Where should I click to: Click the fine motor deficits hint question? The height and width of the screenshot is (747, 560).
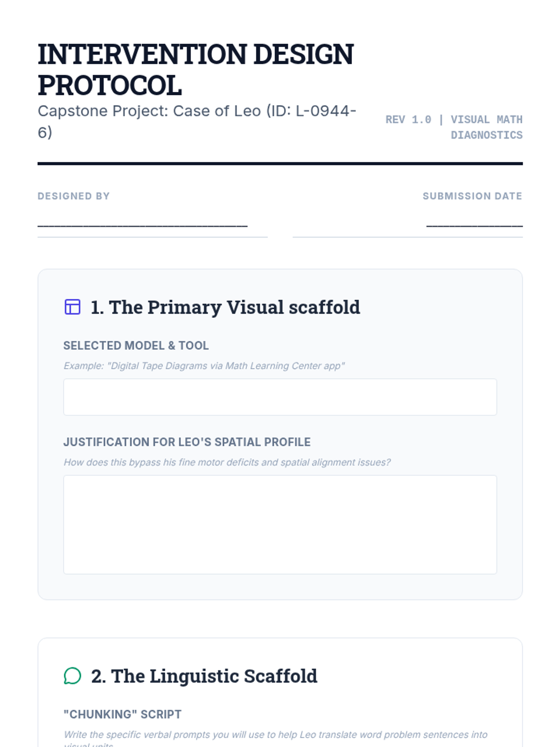pyautogui.click(x=227, y=462)
